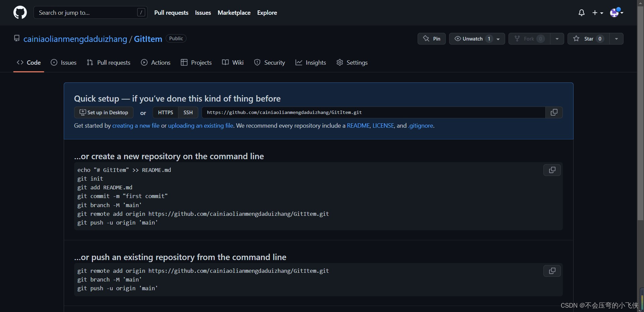
Task: Open Marketplace in top navigation
Action: (x=234, y=13)
